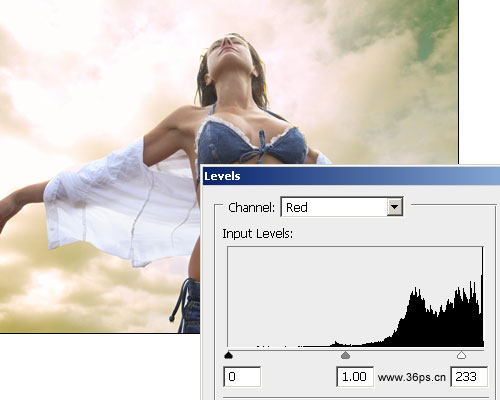The image size is (500, 400).
Task: Click the Channel label
Action: (x=252, y=208)
